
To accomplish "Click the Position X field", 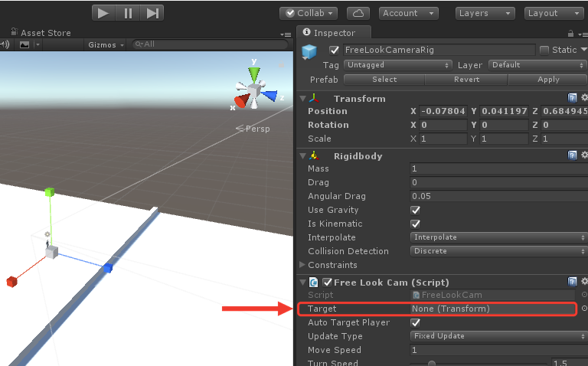I will point(443,111).
